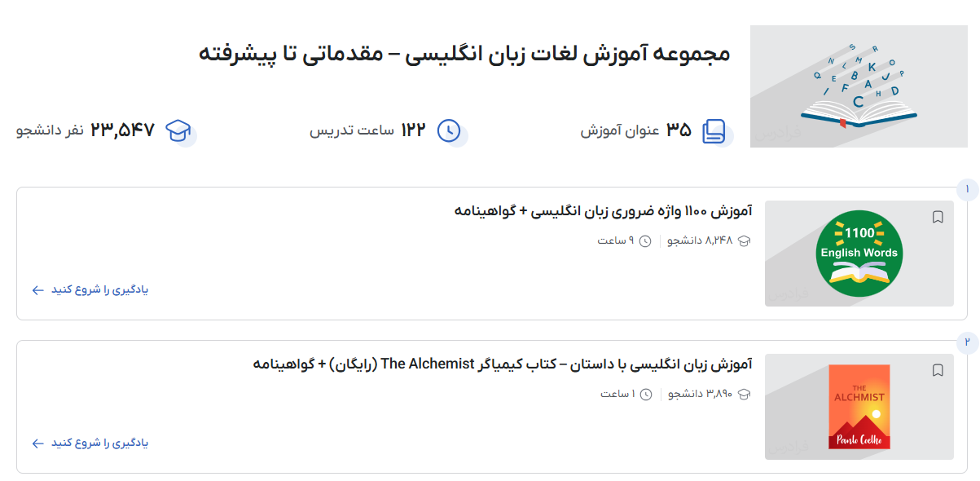Click the graduation cap icon beside 23,547 students

pyautogui.click(x=178, y=130)
